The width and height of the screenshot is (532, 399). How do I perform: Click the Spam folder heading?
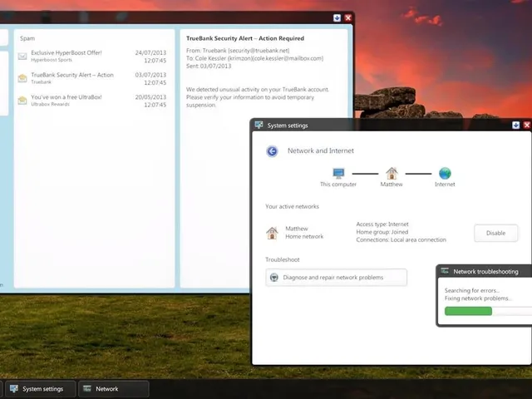pyautogui.click(x=27, y=38)
